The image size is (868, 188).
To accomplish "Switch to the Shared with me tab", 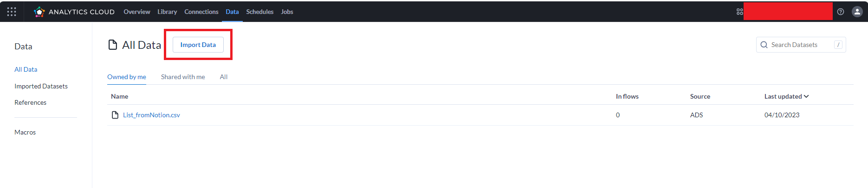I will 183,77.
